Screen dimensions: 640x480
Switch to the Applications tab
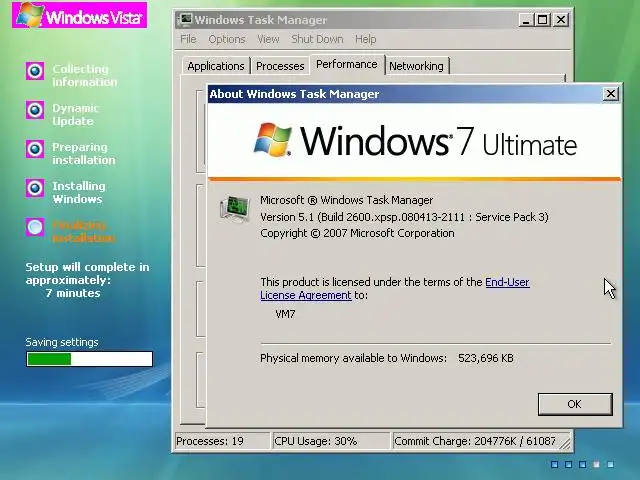pyautogui.click(x=216, y=66)
